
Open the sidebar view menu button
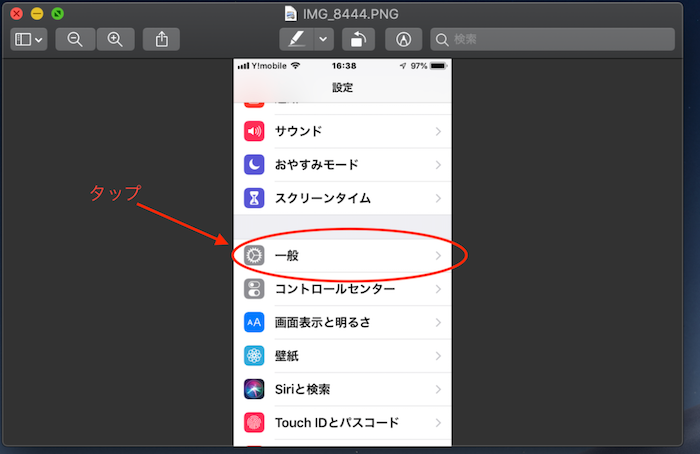pyautogui.click(x=29, y=39)
